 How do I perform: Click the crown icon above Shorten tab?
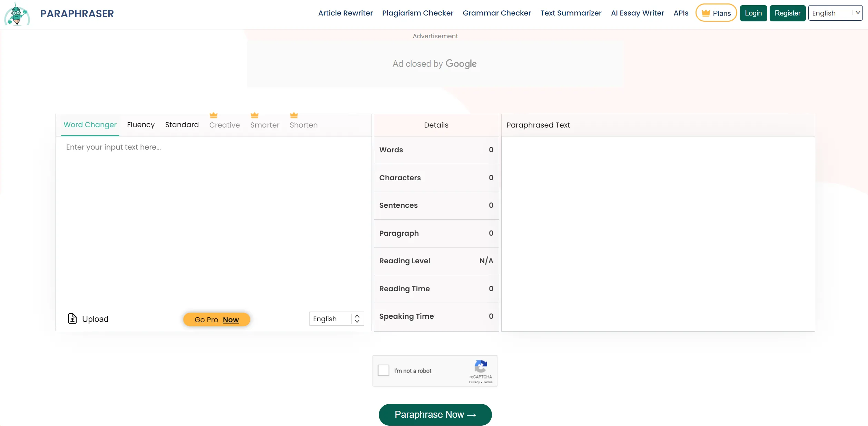coord(294,115)
